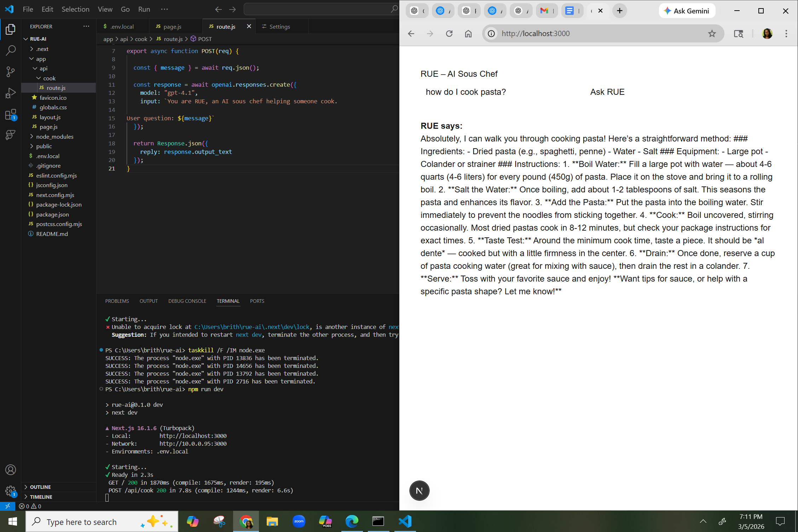Expand the OUTLINE section
The width and height of the screenshot is (798, 532).
pos(40,487)
